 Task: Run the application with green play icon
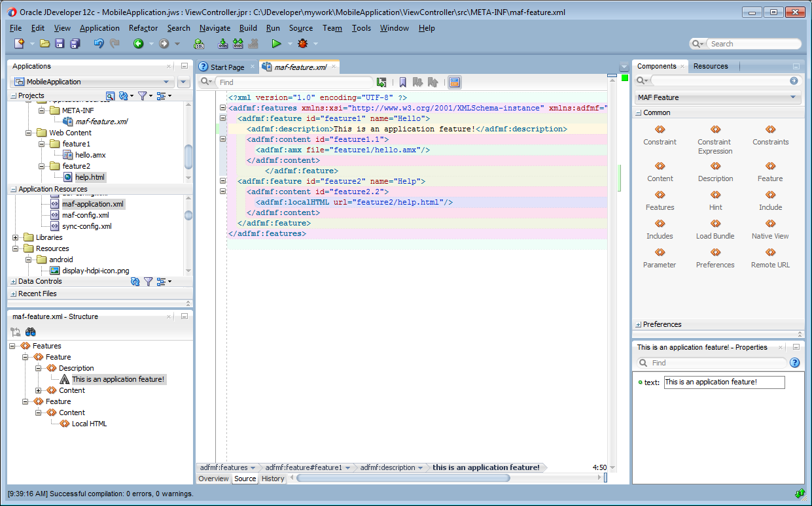click(x=276, y=44)
